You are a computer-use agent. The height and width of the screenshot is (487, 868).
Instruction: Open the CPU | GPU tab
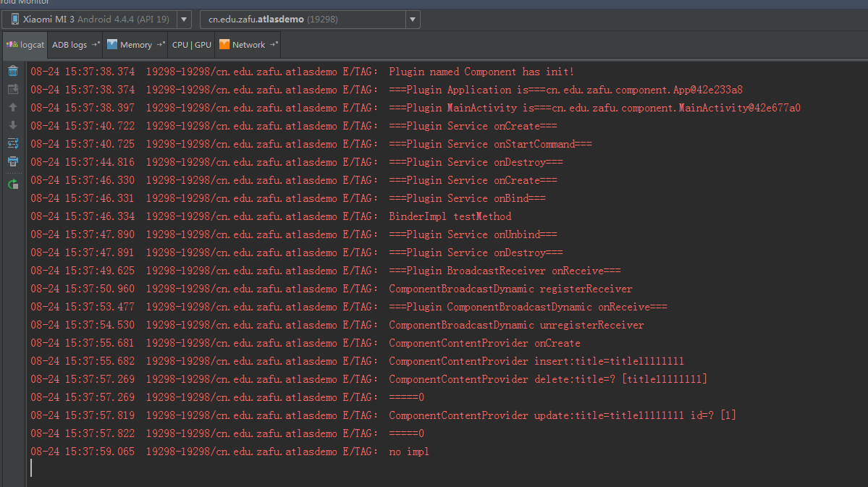click(192, 45)
